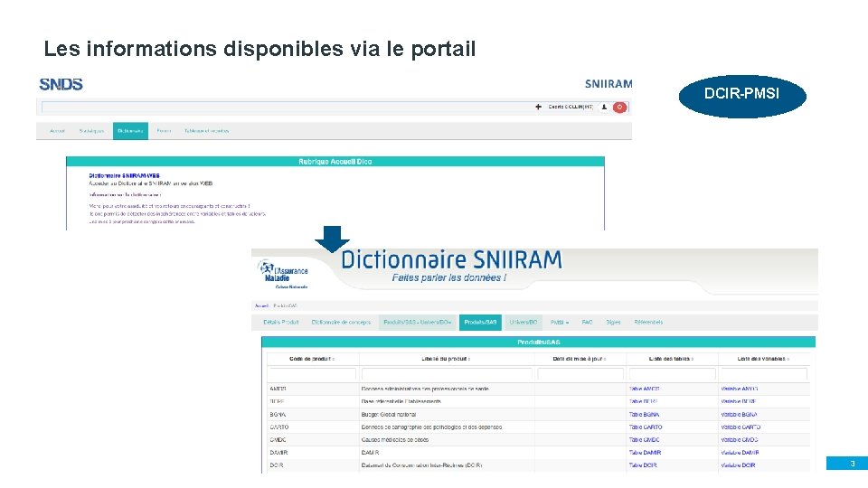Viewport: 868px width, 488px height.
Task: Open the Sigles tab
Action: click(x=613, y=322)
